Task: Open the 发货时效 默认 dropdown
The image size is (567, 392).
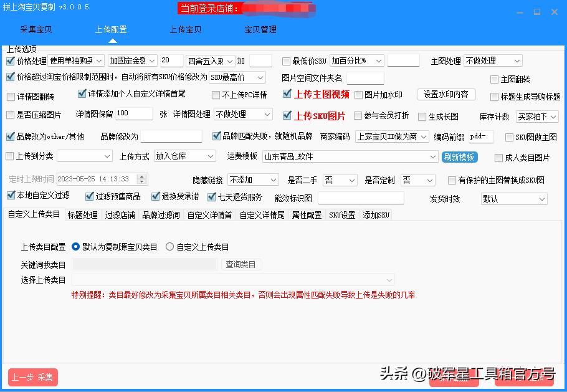Action: (x=513, y=198)
